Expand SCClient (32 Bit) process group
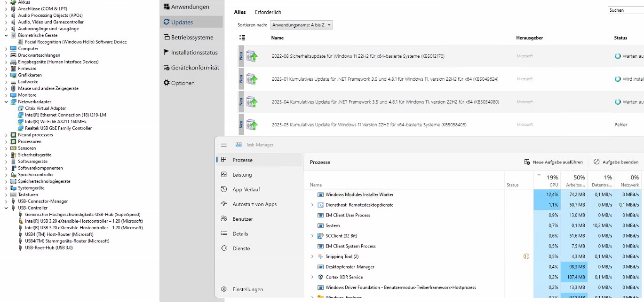 [312, 236]
